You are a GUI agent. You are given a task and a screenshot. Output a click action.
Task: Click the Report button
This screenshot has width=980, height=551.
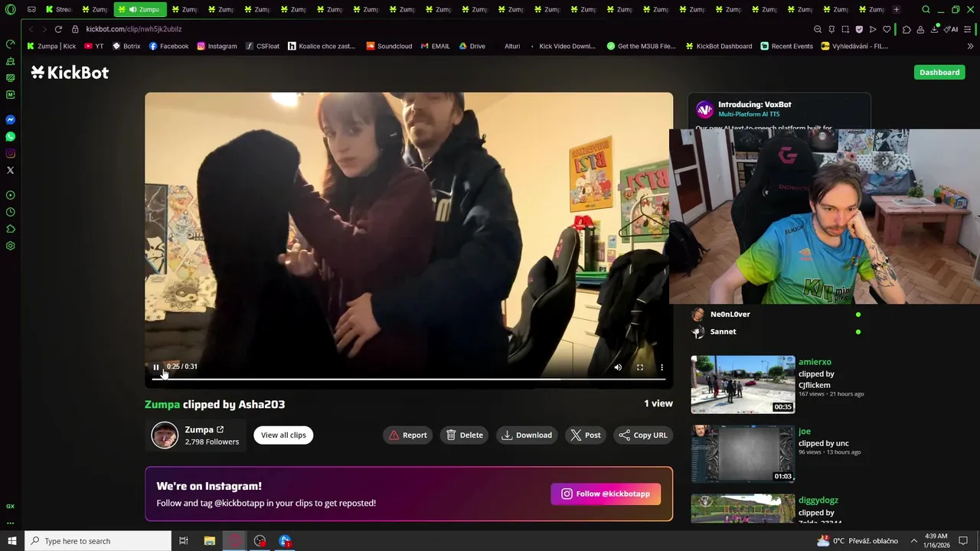pos(408,435)
